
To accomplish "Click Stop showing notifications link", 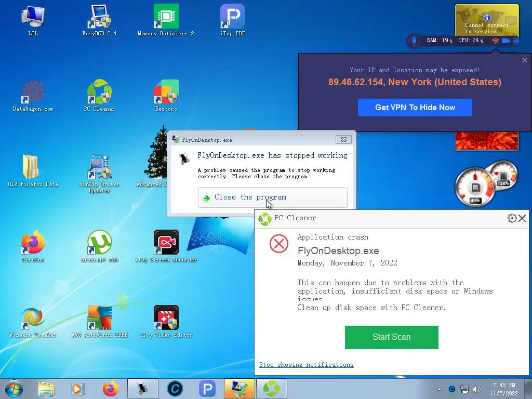I will click(x=307, y=365).
